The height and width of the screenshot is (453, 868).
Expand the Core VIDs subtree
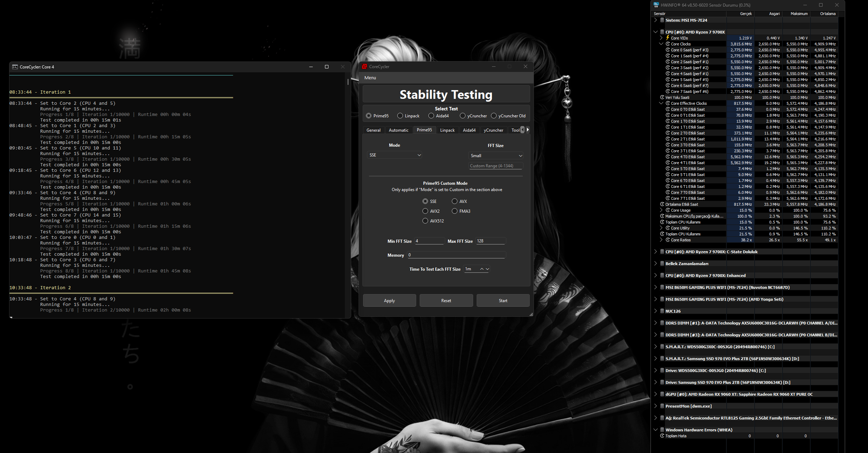coord(661,38)
